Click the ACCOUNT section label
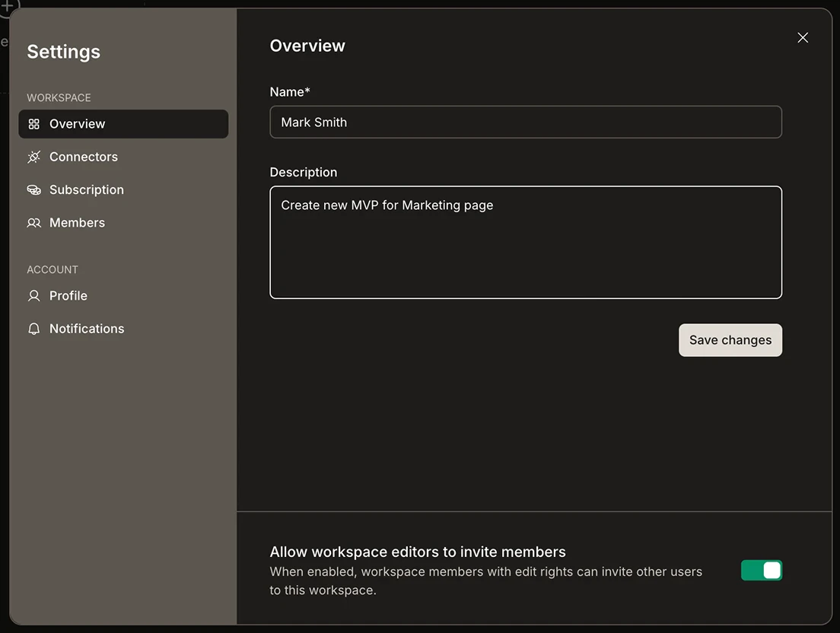The image size is (840, 633). 52,269
